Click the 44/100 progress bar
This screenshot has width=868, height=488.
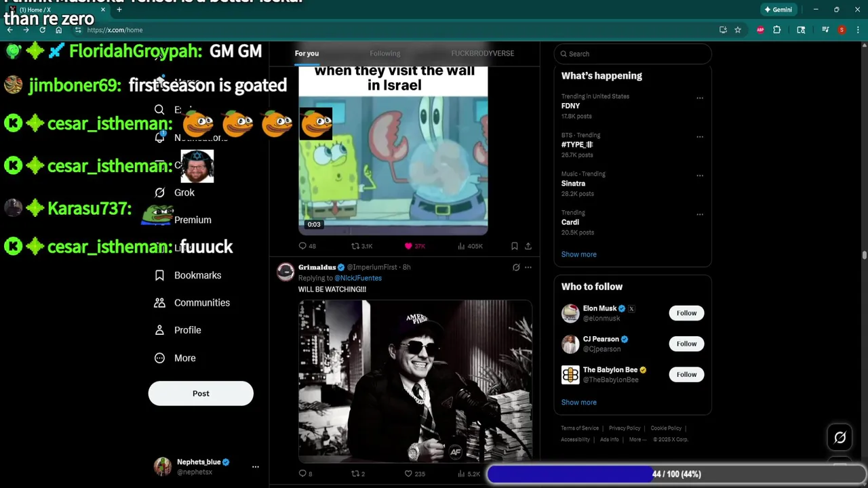tap(676, 474)
